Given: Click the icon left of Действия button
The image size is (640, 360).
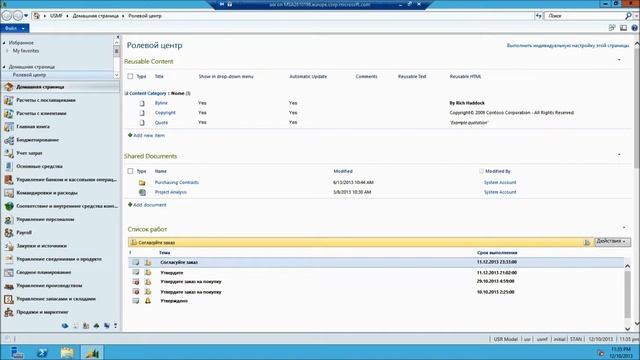Looking at the screenshot, I should (587, 242).
